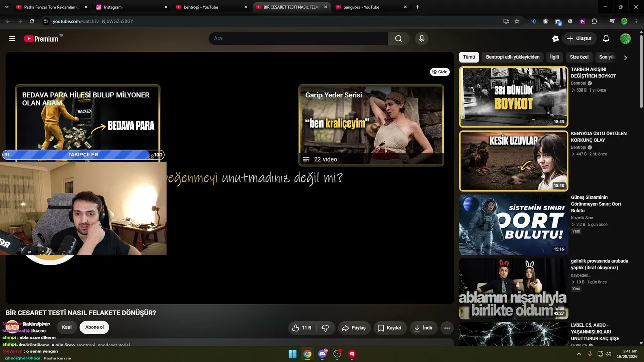This screenshot has width=644, height=362.
Task: Submit search with the magnifier button
Action: pyautogui.click(x=398, y=39)
